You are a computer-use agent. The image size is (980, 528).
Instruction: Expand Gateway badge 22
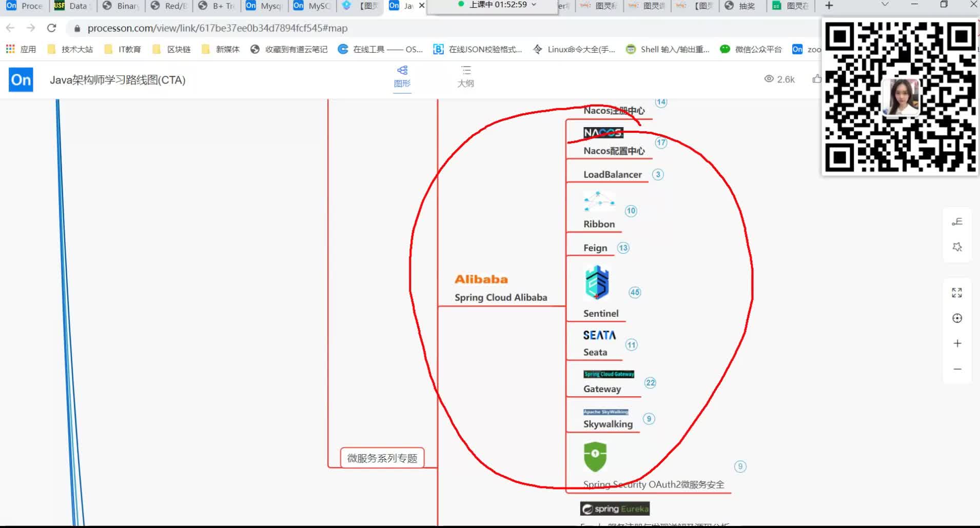coord(650,383)
